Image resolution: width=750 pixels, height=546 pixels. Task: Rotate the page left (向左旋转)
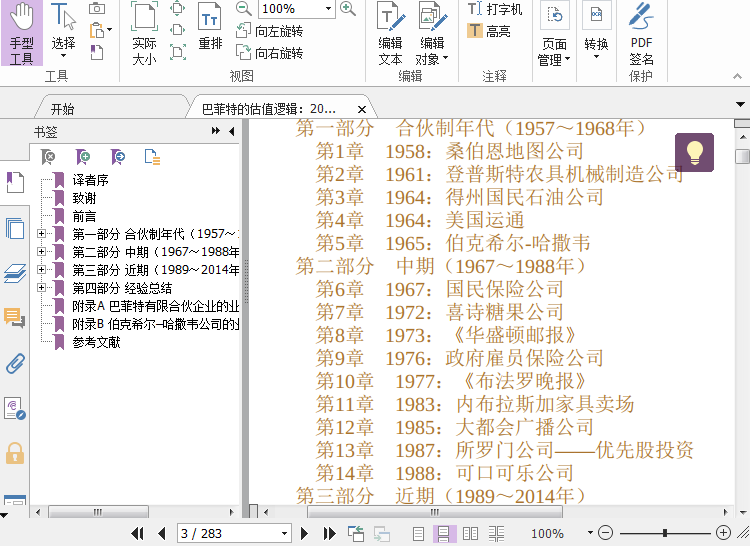pos(270,31)
